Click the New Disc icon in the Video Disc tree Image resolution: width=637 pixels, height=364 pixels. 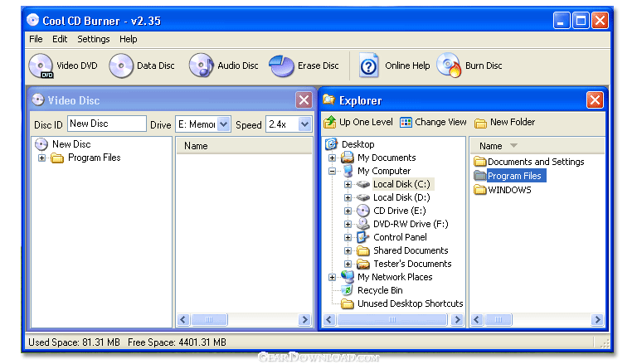41,144
